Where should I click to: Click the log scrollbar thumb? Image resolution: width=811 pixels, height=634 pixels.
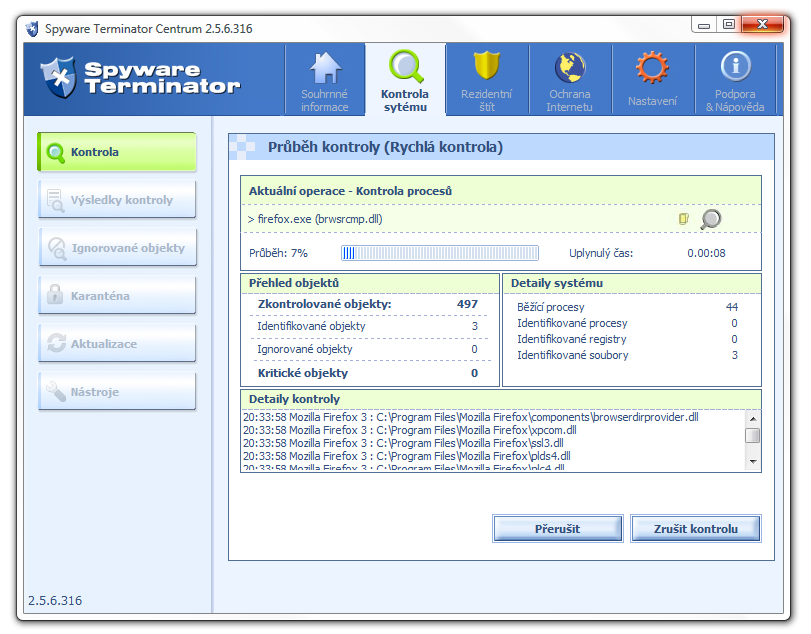coord(753,435)
